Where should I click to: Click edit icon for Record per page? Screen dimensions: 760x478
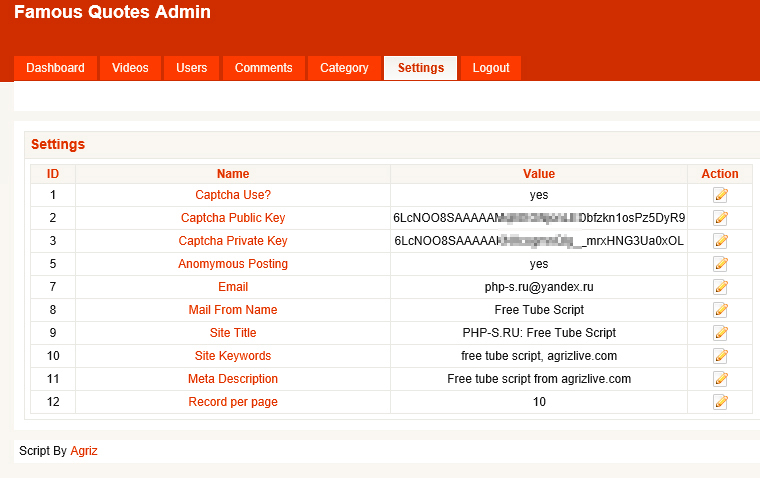click(x=720, y=402)
